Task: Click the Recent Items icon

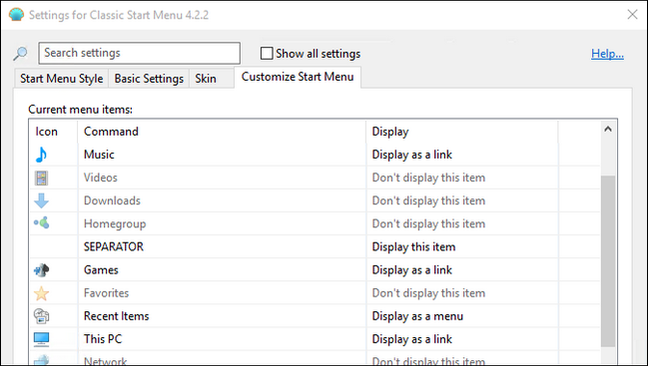Action: [x=41, y=316]
